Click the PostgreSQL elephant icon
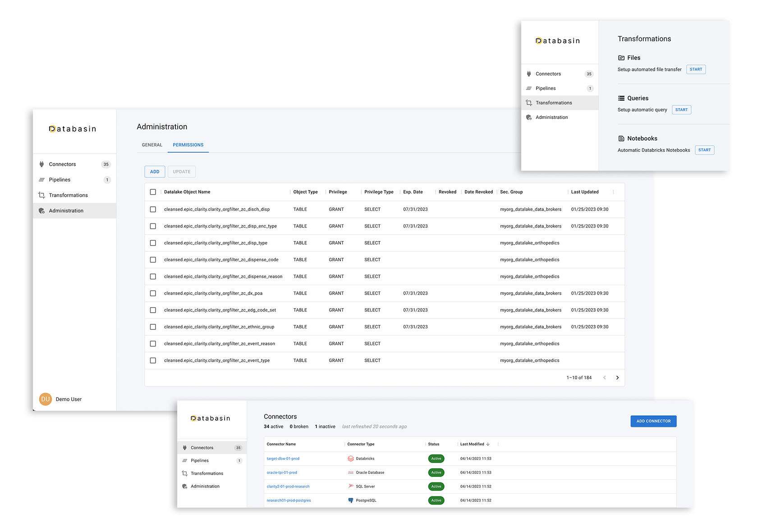This screenshot has height=532, width=762. coord(351,500)
